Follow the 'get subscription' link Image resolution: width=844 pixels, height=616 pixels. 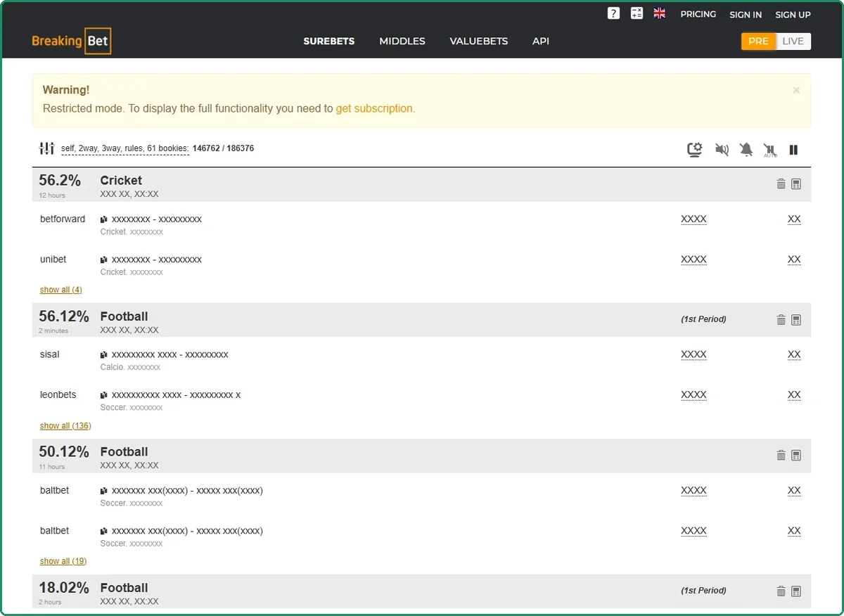pyautogui.click(x=374, y=108)
